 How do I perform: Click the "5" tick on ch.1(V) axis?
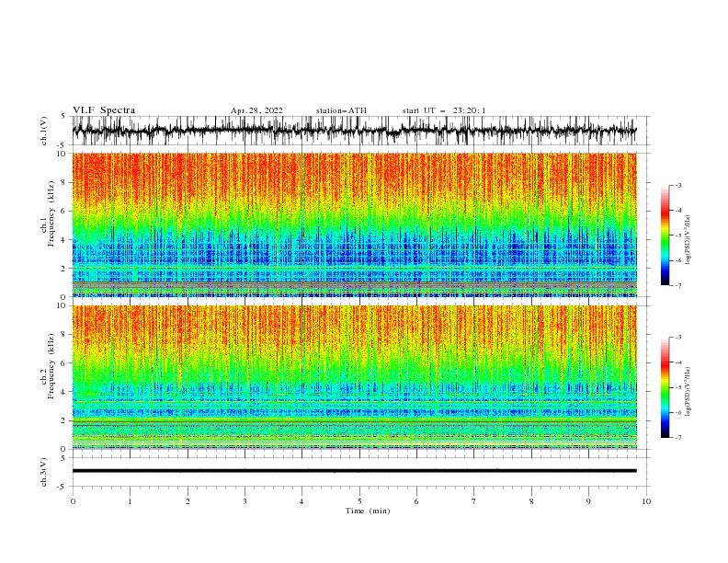click(x=64, y=117)
